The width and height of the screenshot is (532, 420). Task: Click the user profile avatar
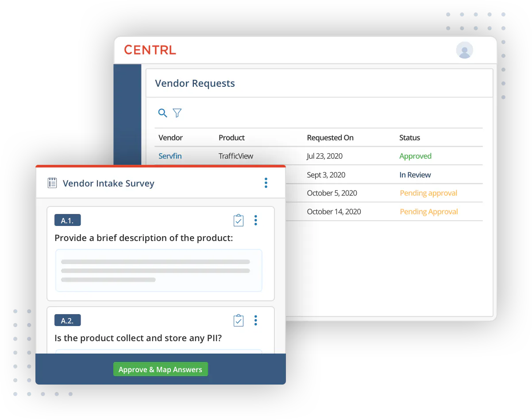464,50
